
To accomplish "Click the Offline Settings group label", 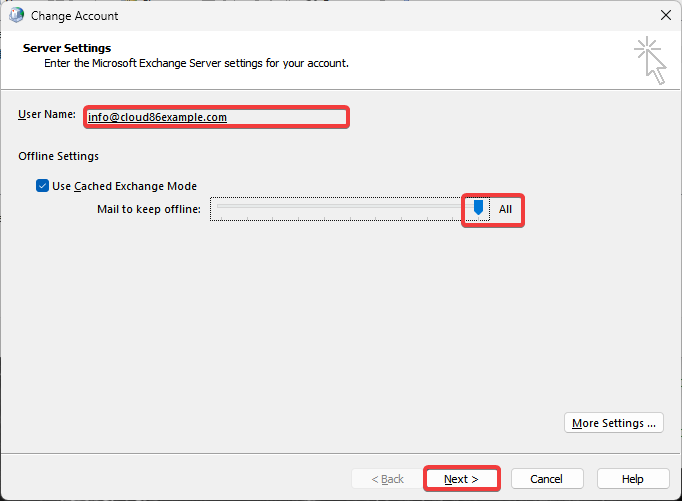I will pyautogui.click(x=58, y=156).
